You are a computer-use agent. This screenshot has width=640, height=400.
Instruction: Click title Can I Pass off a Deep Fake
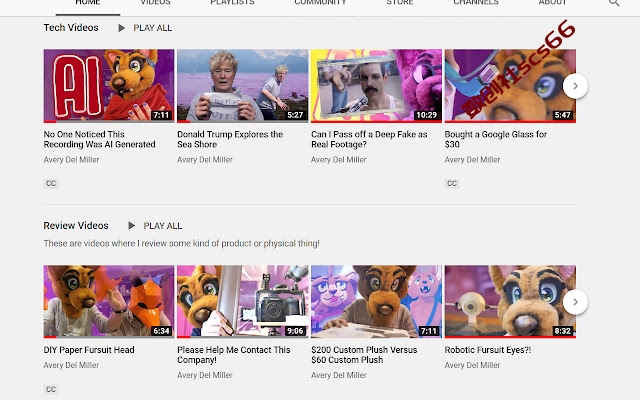point(369,139)
